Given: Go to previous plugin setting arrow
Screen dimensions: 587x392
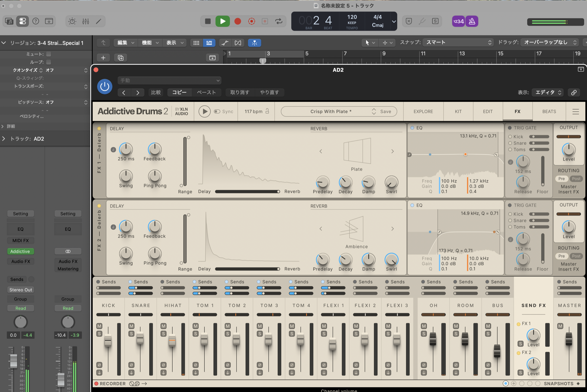Looking at the screenshot, I should click(124, 93).
